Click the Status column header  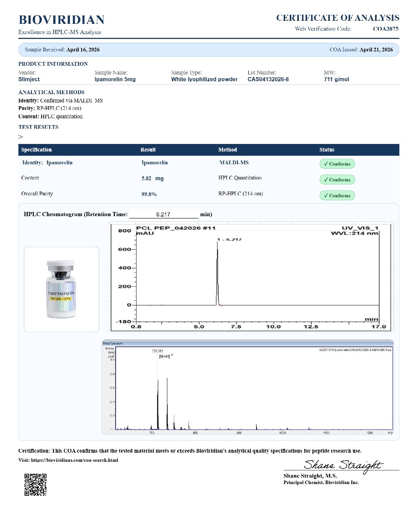click(x=327, y=150)
